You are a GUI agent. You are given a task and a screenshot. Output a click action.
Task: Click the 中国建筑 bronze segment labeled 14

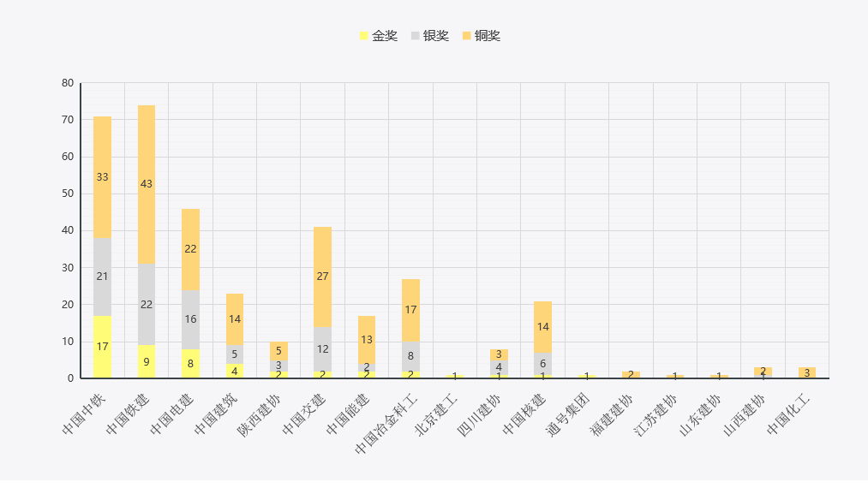[x=235, y=319]
